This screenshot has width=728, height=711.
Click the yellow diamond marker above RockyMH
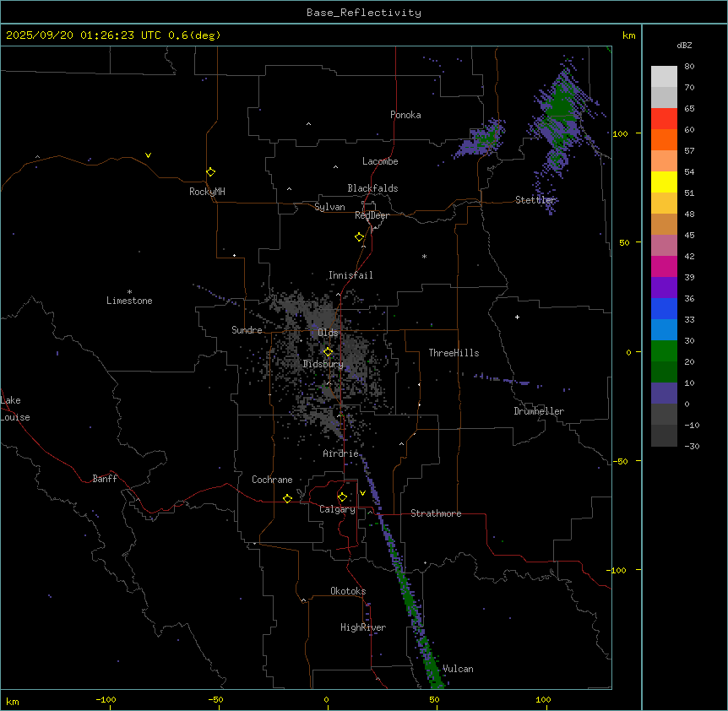click(210, 172)
